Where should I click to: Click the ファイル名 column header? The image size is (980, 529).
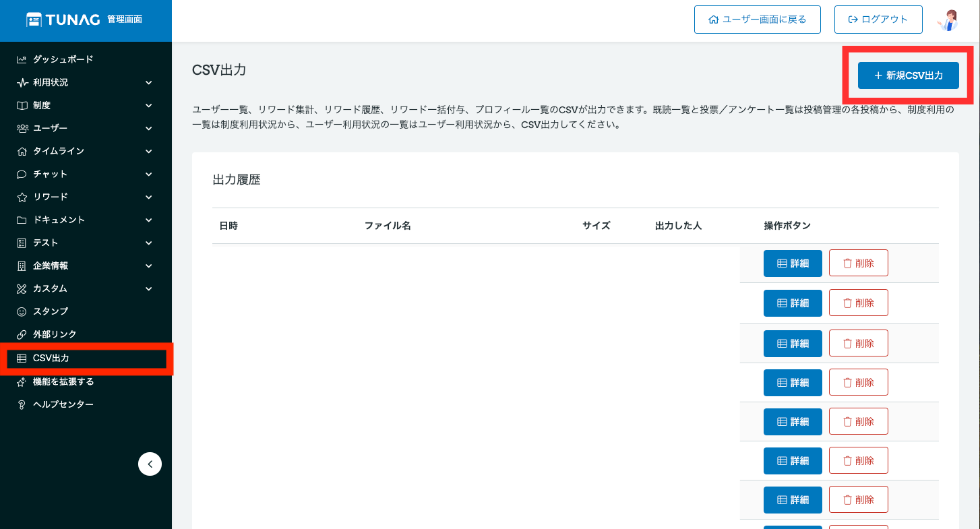tap(388, 226)
